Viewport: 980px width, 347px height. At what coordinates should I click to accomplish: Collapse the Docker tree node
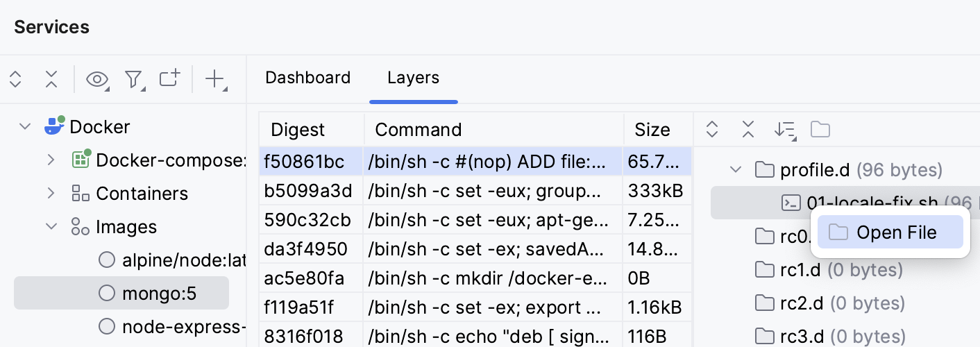[x=25, y=127]
